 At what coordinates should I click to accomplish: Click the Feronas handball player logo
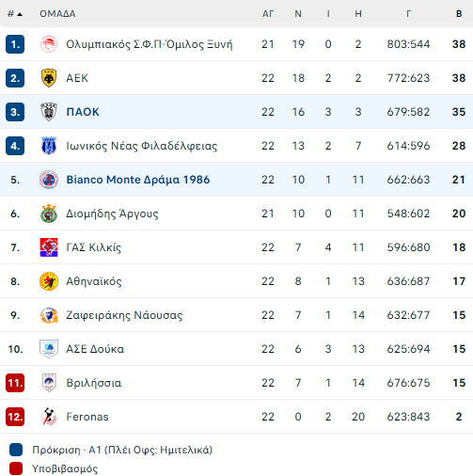tap(49, 417)
